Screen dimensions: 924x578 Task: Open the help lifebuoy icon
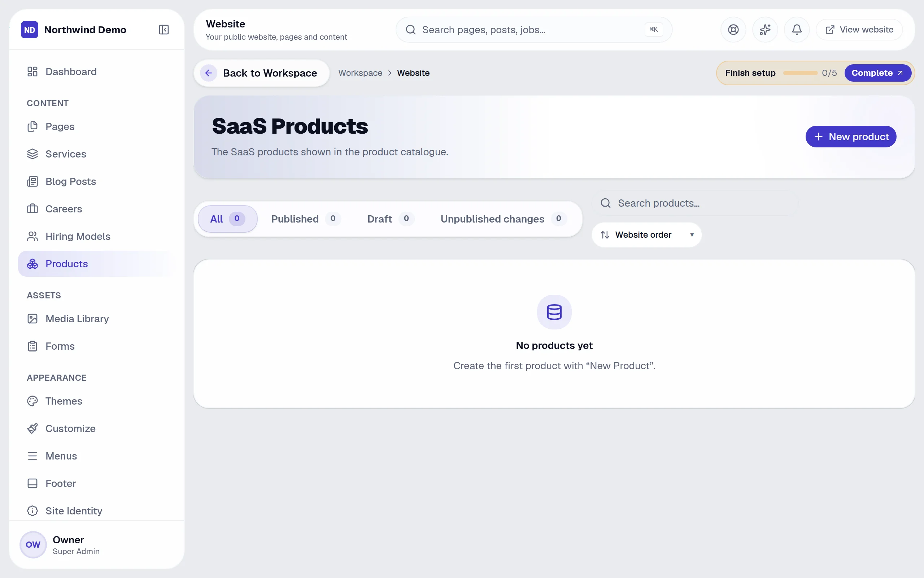[x=733, y=29]
